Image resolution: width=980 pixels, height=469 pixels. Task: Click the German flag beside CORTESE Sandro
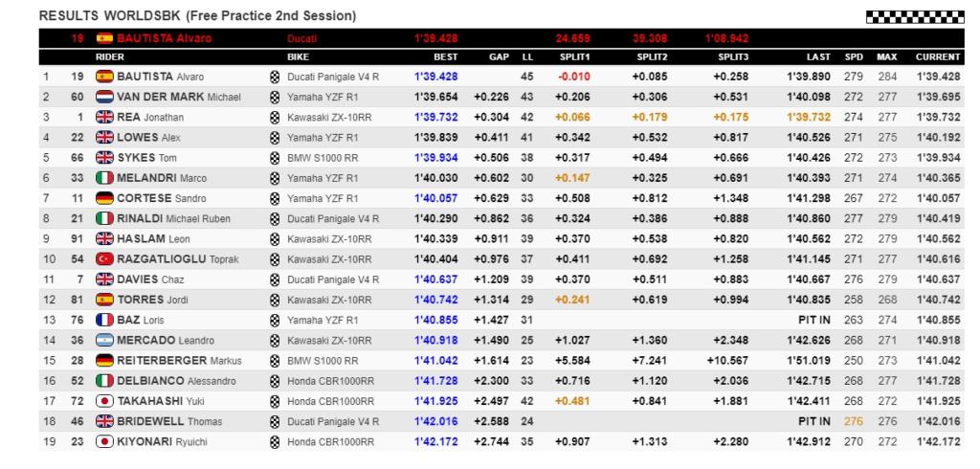(x=102, y=198)
